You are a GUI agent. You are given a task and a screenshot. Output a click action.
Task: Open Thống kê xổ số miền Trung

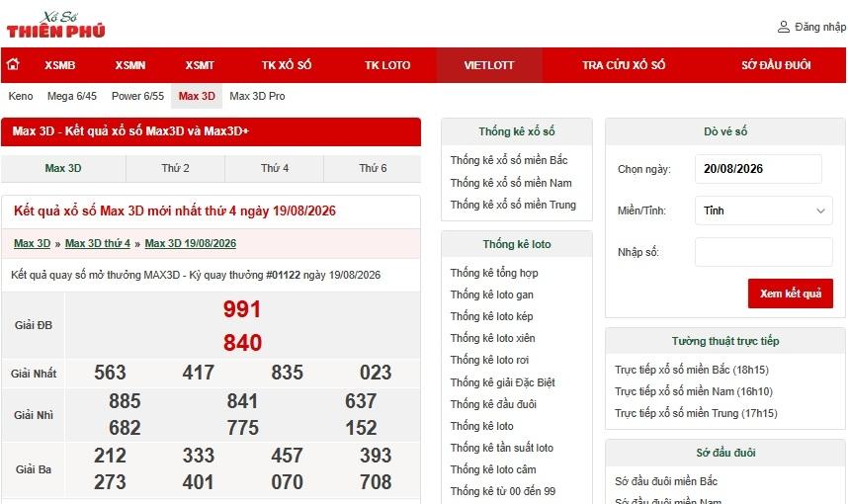click(x=513, y=205)
